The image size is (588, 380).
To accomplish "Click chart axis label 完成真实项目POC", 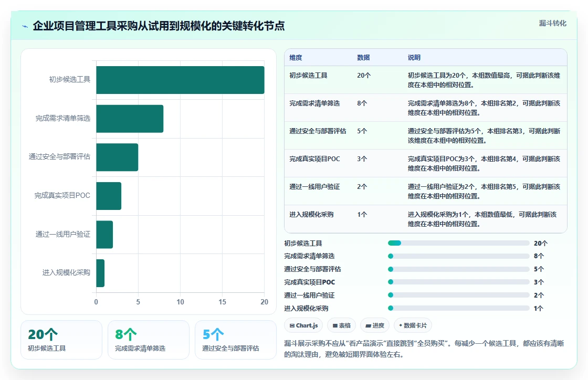I will pyautogui.click(x=62, y=196).
